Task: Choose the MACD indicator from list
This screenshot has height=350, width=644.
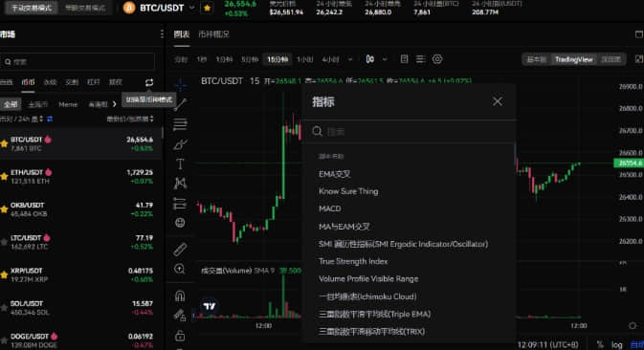Action: (x=330, y=208)
